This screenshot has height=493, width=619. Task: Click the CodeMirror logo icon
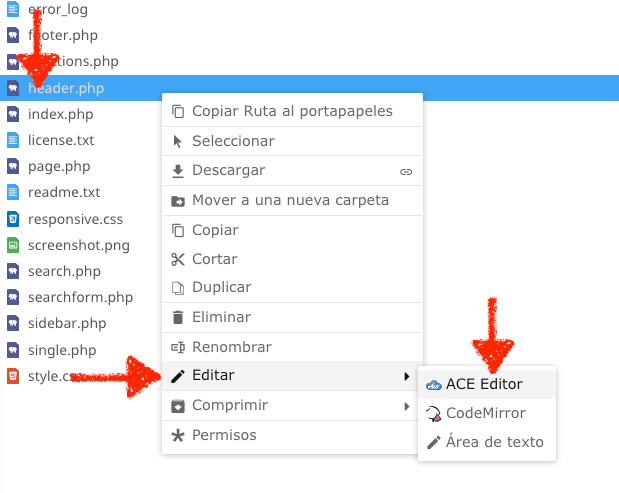tap(433, 414)
